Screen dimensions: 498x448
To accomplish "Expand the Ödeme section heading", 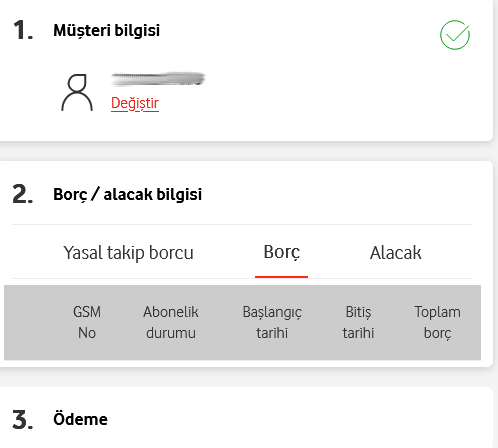I will click(x=80, y=419).
